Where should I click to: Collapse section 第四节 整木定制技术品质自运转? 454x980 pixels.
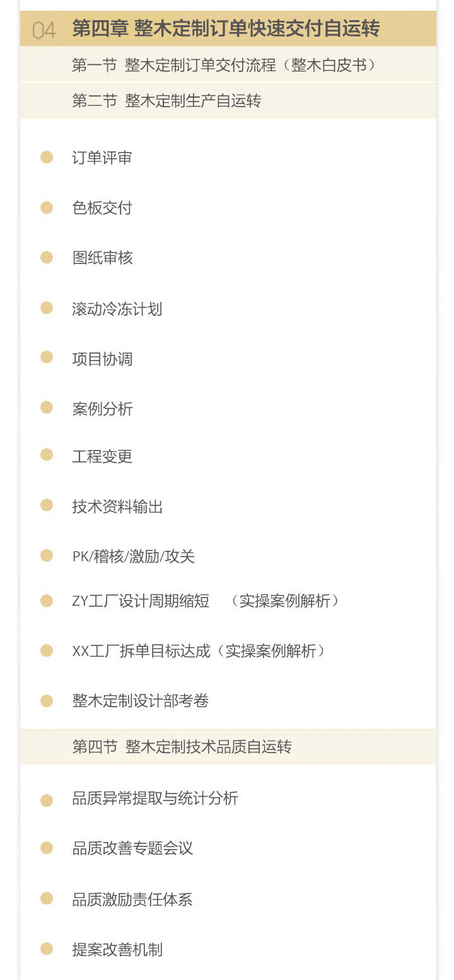pyautogui.click(x=182, y=747)
